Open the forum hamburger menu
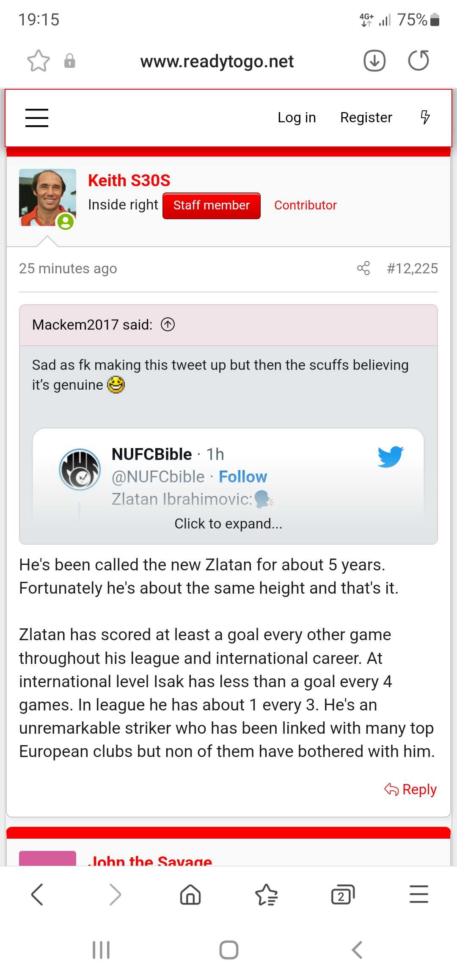 point(37,118)
